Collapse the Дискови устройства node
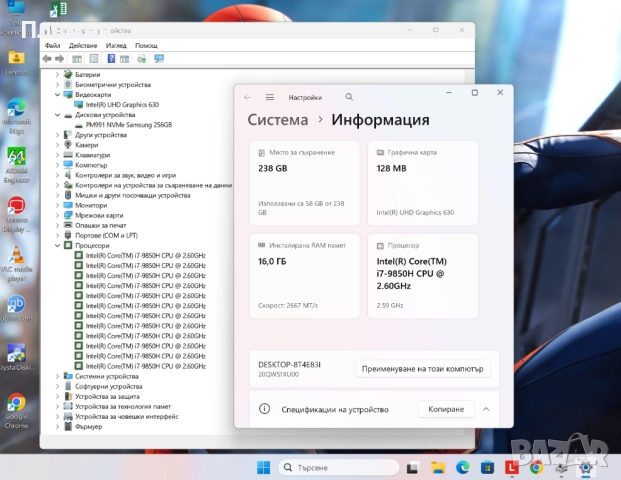 (x=57, y=115)
